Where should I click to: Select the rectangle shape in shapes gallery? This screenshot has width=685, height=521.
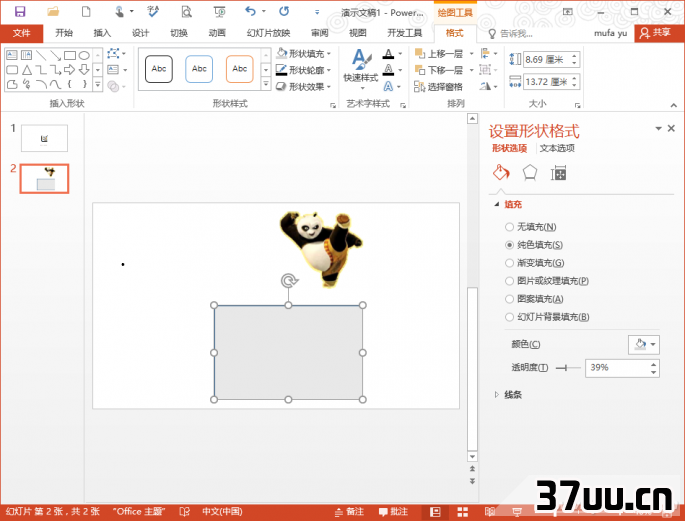pos(70,55)
